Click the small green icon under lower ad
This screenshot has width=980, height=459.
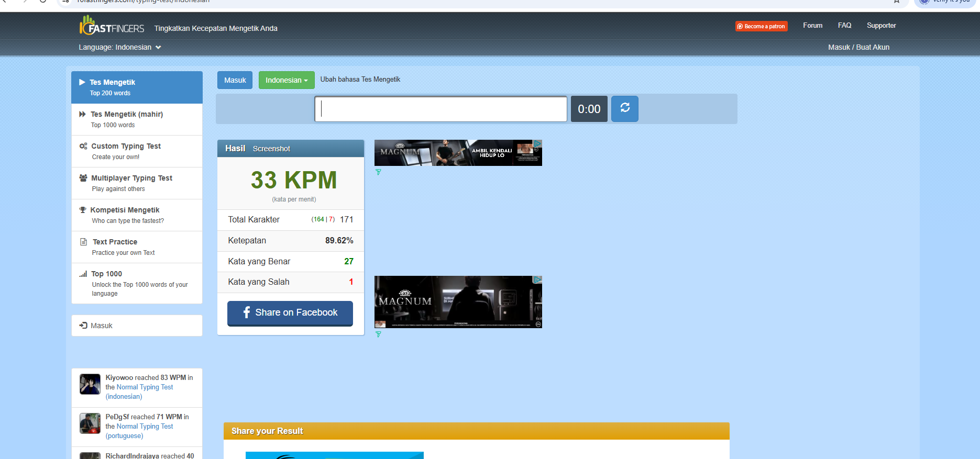point(378,334)
